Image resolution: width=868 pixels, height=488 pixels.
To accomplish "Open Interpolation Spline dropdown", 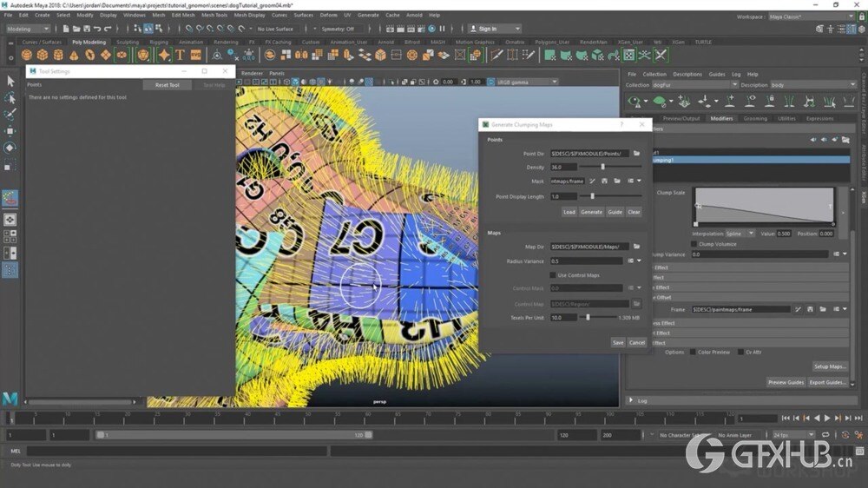I will 740,234.
